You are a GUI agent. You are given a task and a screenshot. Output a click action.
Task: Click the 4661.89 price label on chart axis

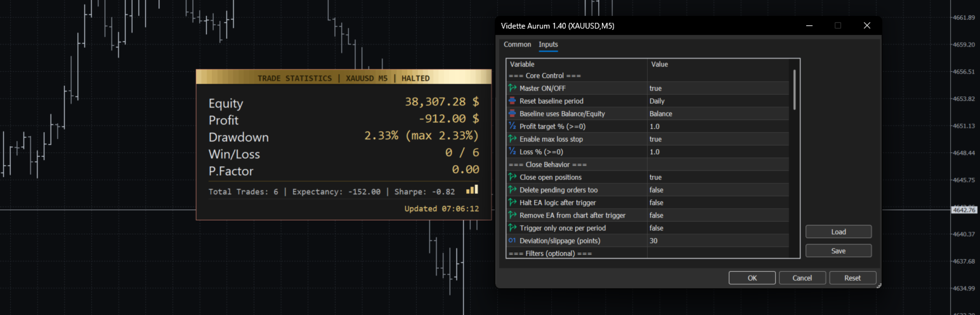pos(963,17)
